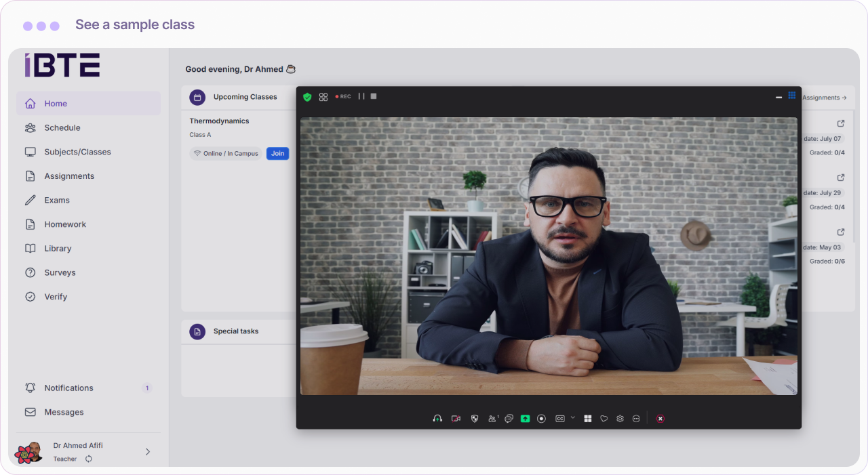The image size is (868, 475).
Task: Expand Dr Ahmed Afifi profile chevron
Action: coord(148,452)
